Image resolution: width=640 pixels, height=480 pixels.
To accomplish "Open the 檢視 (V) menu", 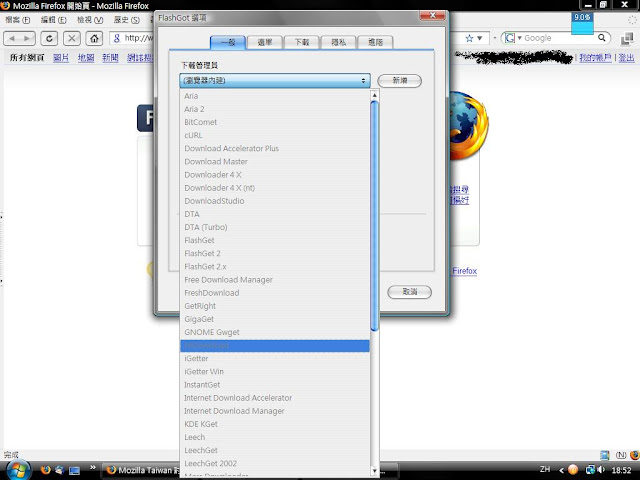I will pyautogui.click(x=90, y=20).
